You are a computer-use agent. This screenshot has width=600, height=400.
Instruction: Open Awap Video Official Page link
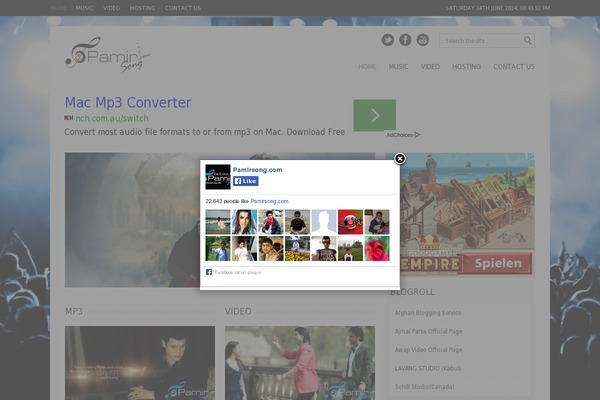pos(428,349)
